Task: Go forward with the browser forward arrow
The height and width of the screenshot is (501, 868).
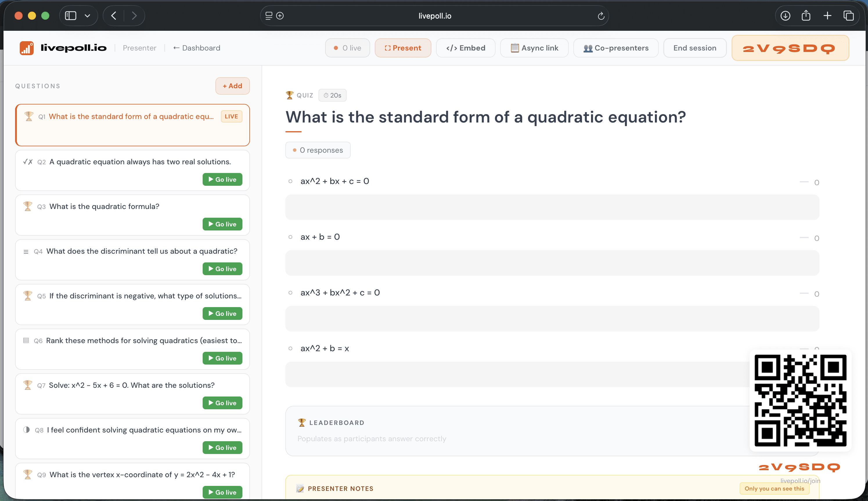Action: pyautogui.click(x=134, y=16)
